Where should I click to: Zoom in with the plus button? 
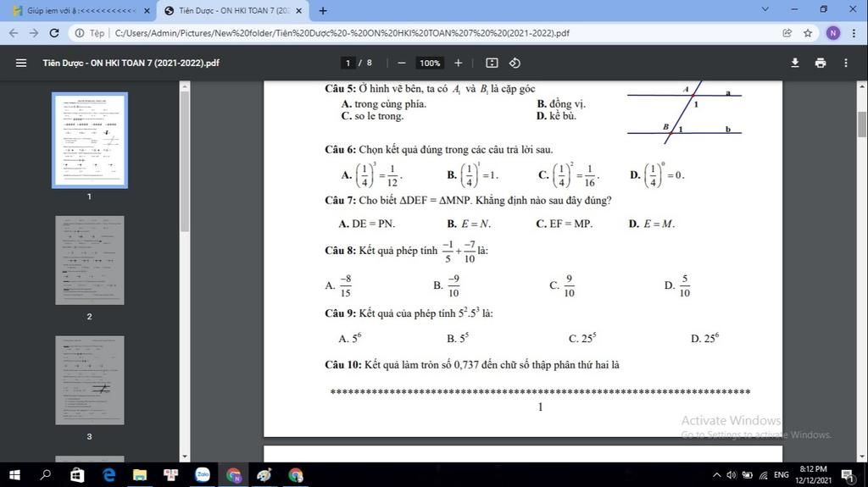pos(458,63)
